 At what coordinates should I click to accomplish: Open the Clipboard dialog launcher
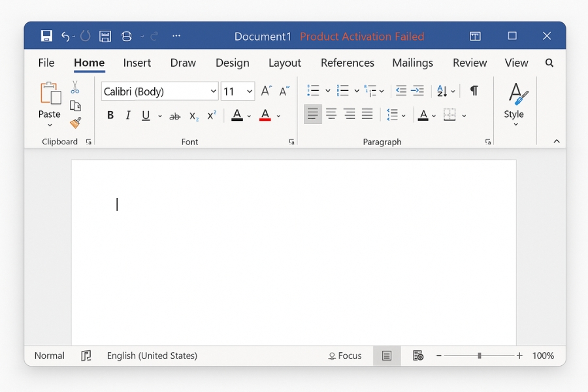click(88, 142)
